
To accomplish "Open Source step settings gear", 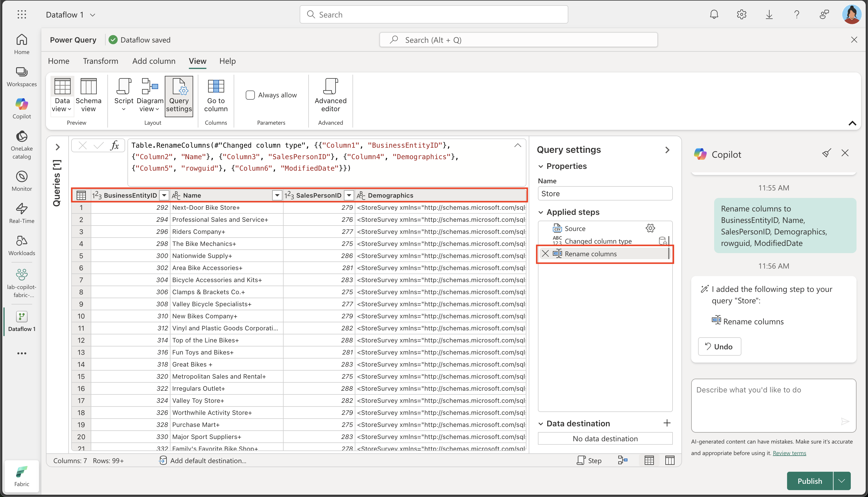I will (x=650, y=228).
